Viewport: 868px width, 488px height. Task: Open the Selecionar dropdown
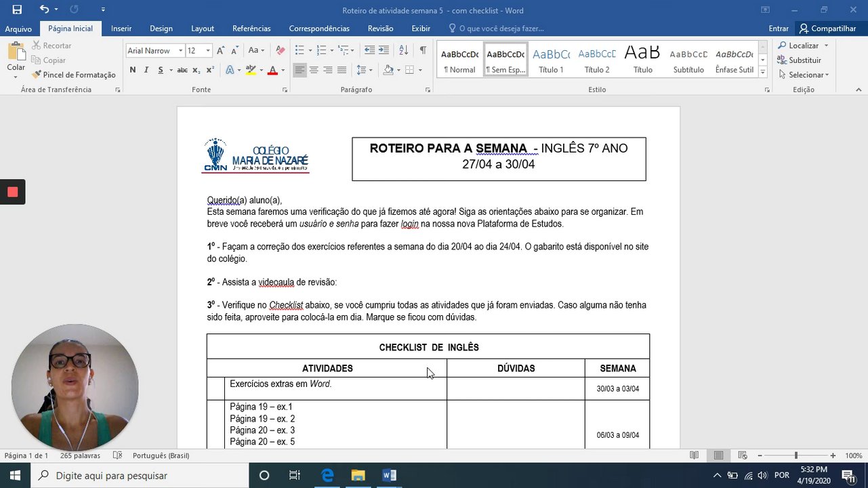pos(804,75)
